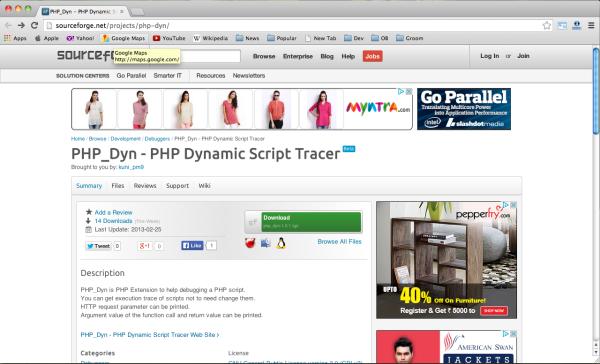The height and width of the screenshot is (364, 600).
Task: Click the red BSD platform icon
Action: coord(250,243)
